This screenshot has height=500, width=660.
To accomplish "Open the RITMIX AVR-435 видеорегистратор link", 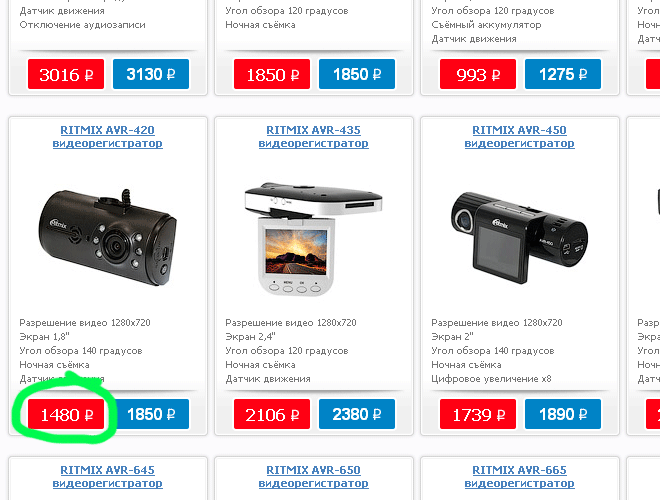I will (313, 136).
